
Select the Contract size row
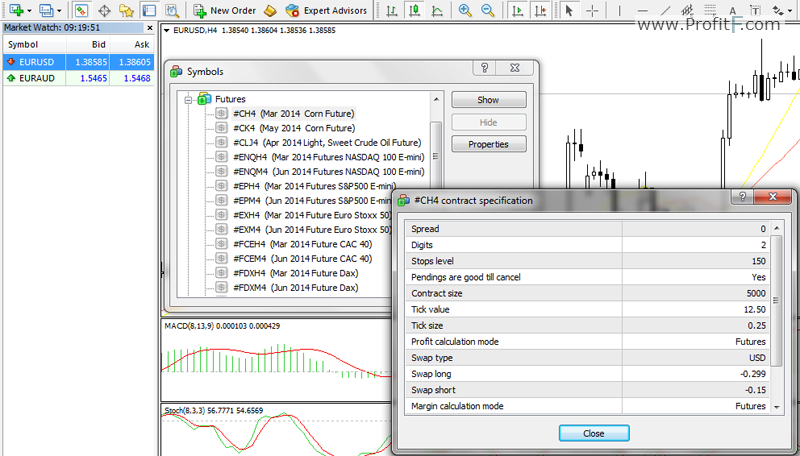tap(587, 293)
